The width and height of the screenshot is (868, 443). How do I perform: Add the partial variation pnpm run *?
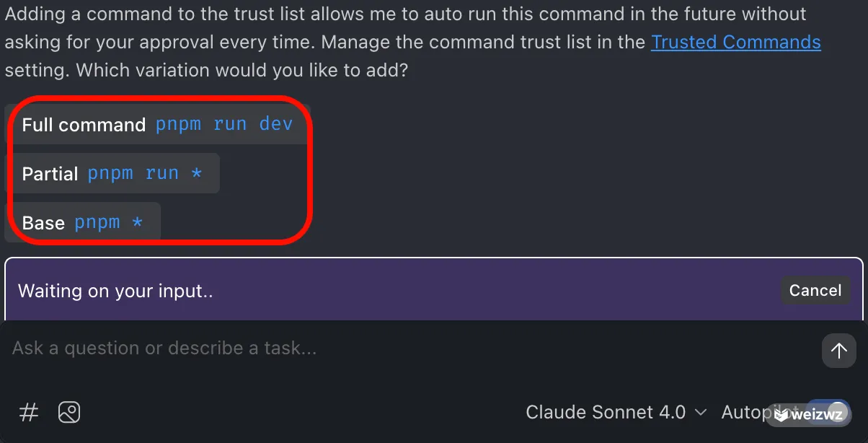115,173
